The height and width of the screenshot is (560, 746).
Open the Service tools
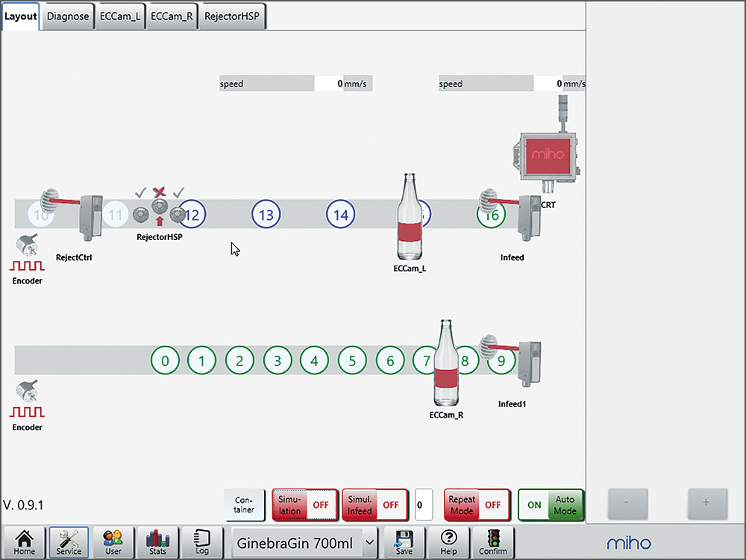coord(69,542)
